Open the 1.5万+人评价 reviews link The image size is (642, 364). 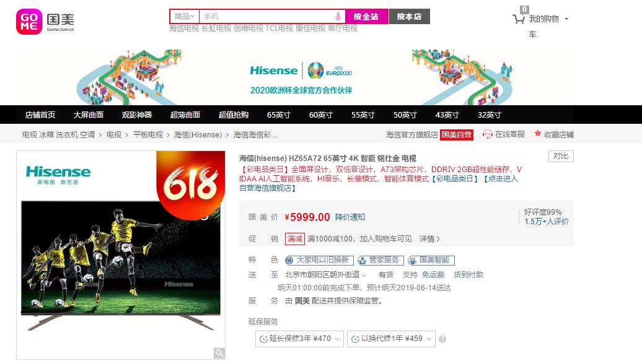[x=547, y=222]
